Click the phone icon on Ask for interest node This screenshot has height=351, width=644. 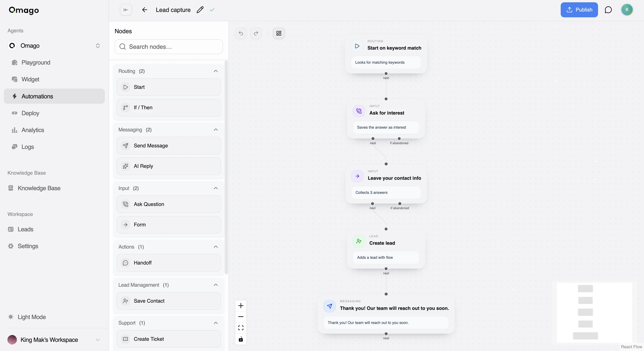[359, 111]
